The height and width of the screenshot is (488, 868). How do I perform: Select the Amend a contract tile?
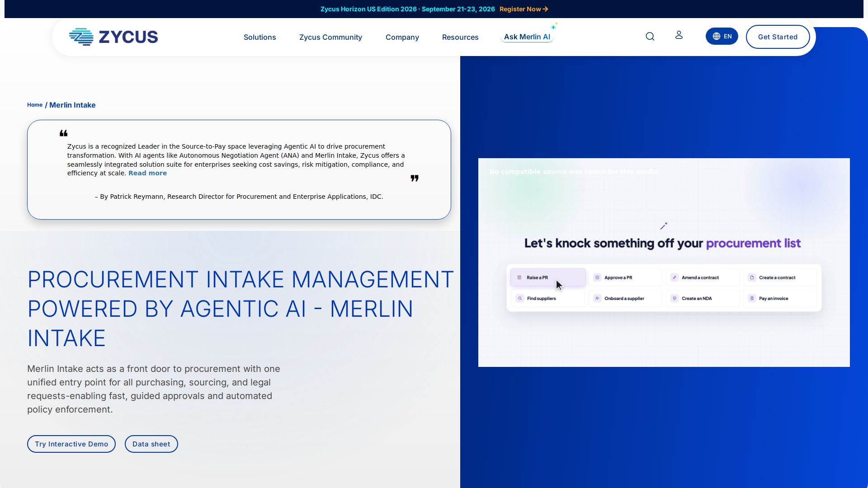coord(703,277)
